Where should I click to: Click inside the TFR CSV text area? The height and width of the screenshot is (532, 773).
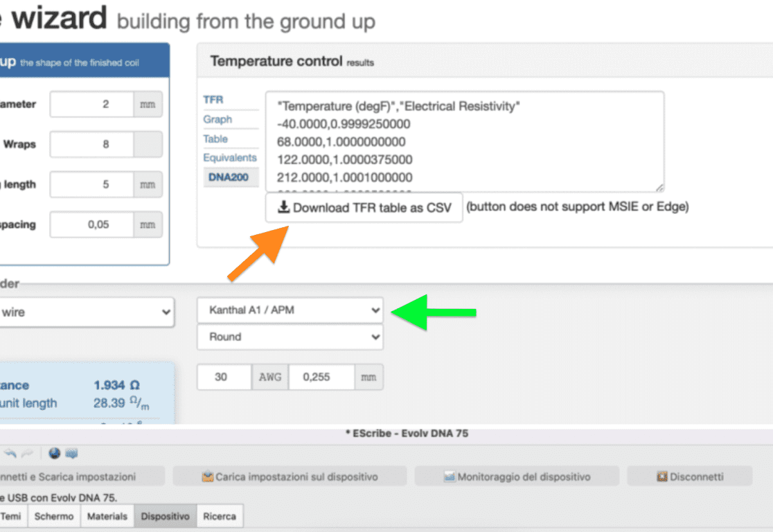(465, 141)
